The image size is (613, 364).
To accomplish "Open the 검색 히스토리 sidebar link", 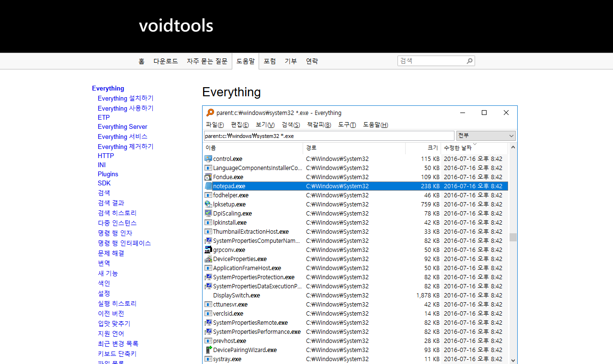I will point(117,213).
